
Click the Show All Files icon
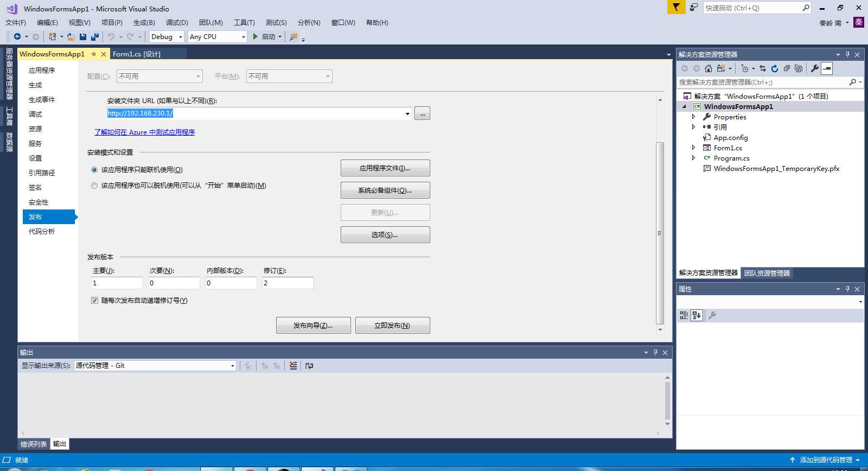pos(799,68)
